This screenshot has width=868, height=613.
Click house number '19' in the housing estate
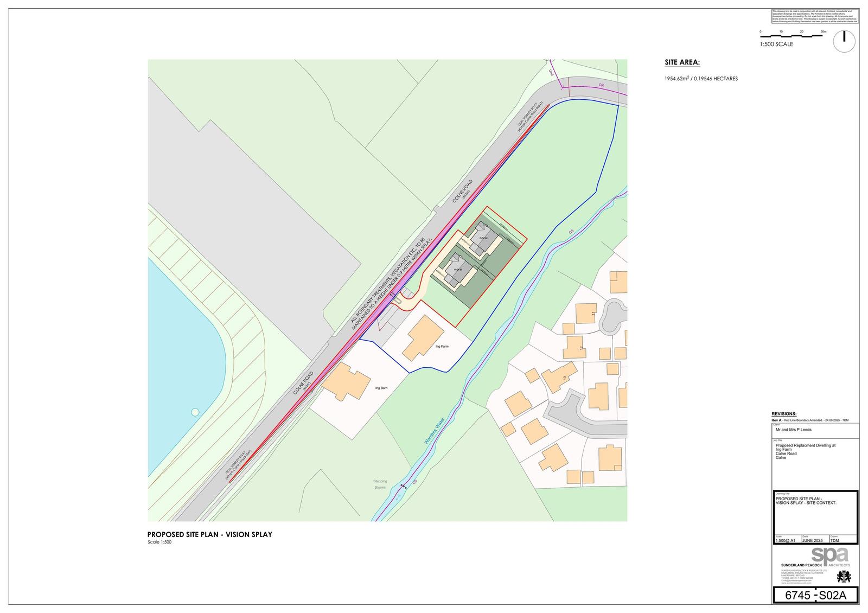pyautogui.click(x=564, y=378)
